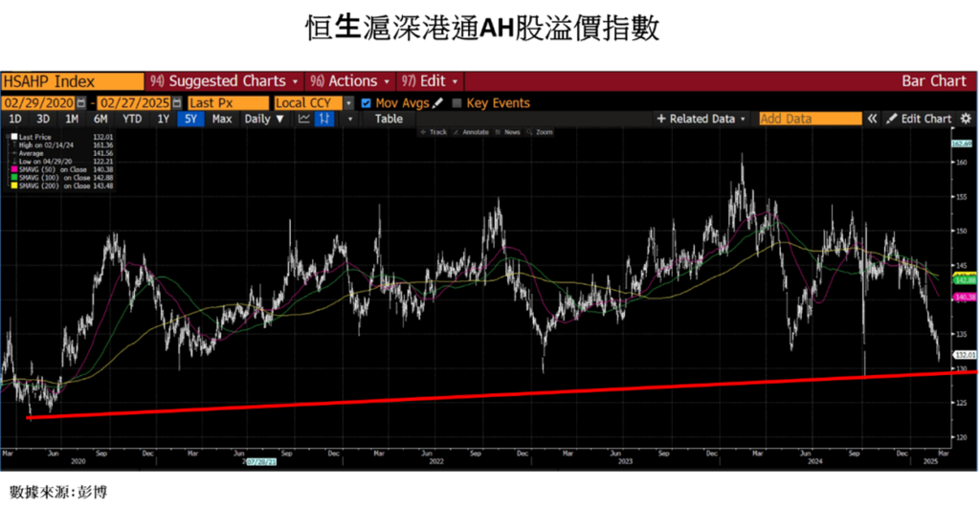Select the bar chart type icon
This screenshot has width=980, height=509.
[x=324, y=119]
